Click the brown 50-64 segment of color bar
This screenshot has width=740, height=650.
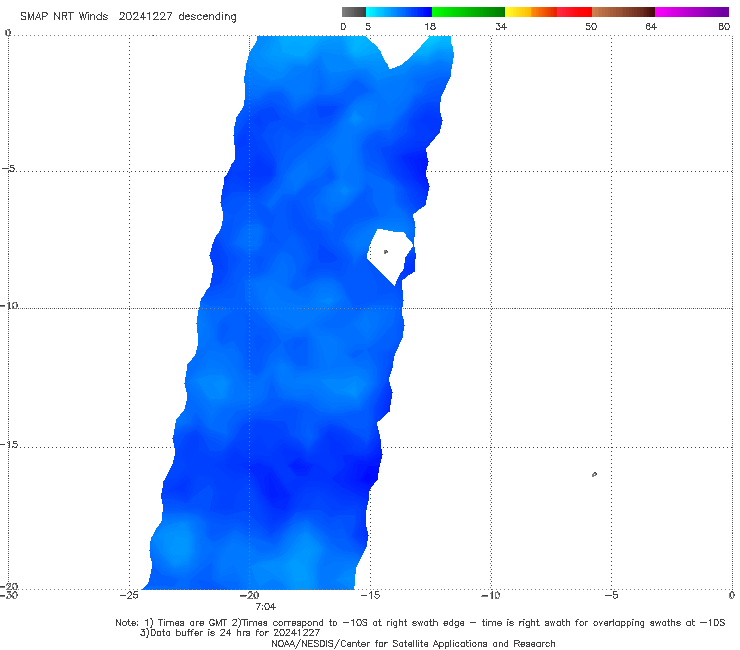623,12
